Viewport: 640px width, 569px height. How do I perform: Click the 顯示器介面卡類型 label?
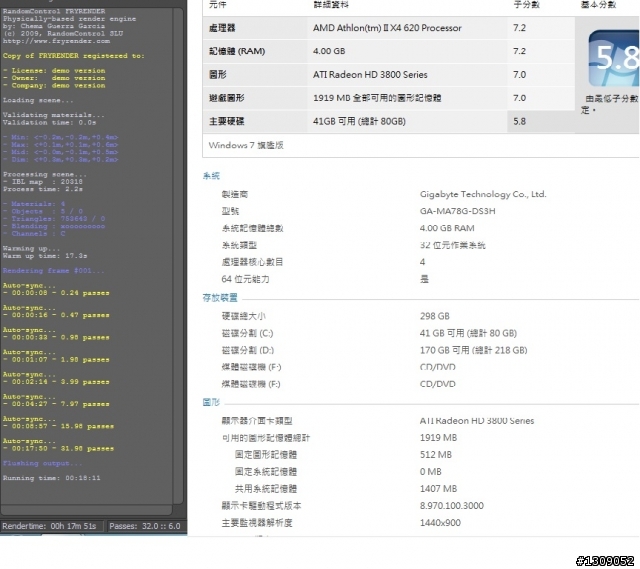(x=257, y=421)
